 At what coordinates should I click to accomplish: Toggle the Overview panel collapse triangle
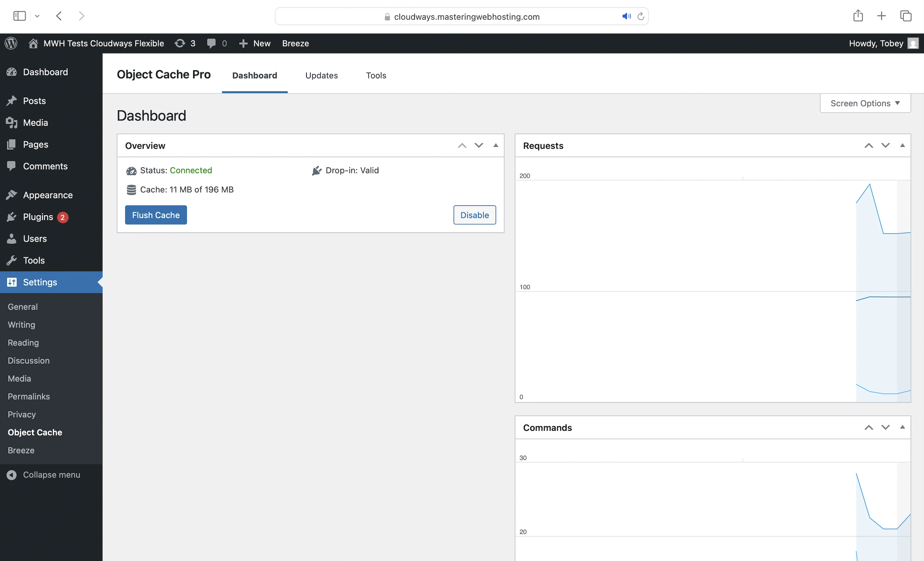pyautogui.click(x=495, y=146)
